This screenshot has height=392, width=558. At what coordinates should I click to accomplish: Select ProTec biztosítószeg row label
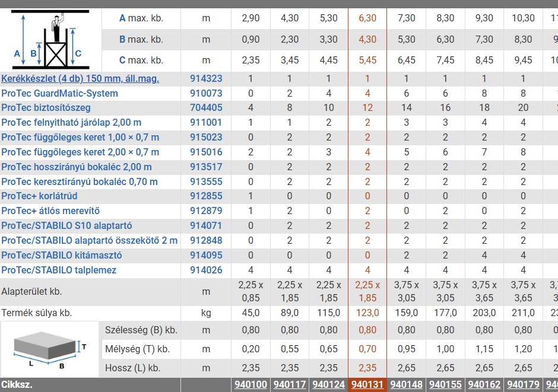[x=46, y=108]
